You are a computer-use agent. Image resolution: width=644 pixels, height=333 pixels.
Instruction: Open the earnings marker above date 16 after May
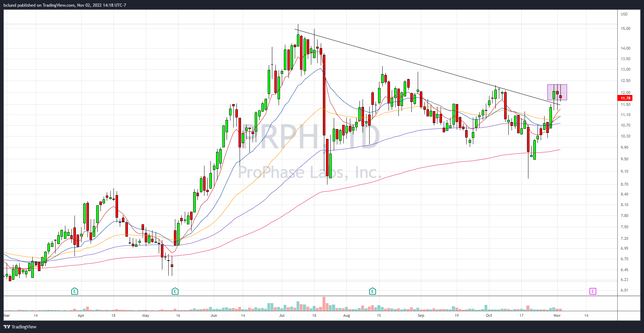pos(175,291)
